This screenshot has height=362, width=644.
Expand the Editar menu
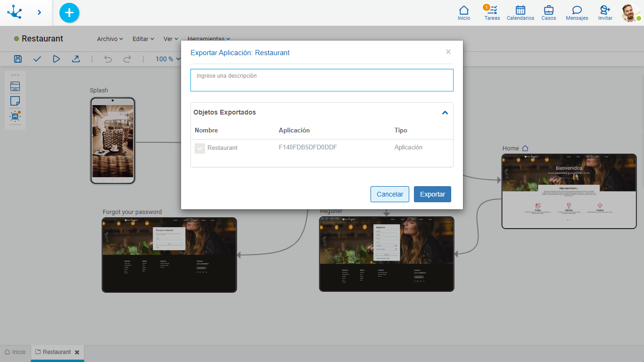coord(143,39)
